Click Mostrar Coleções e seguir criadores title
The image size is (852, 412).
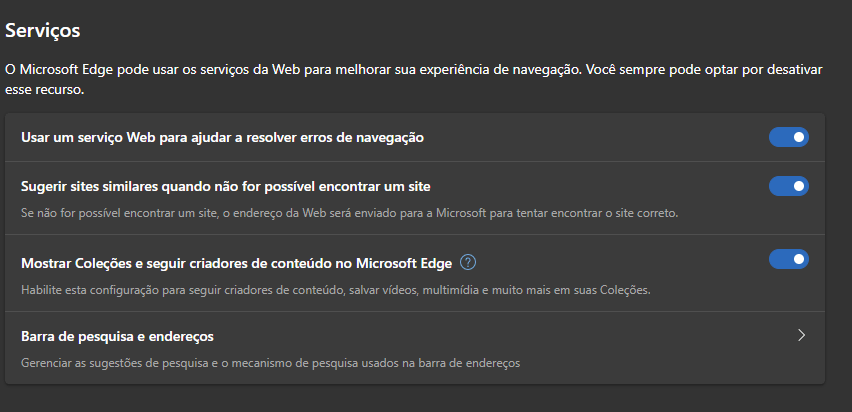(x=236, y=264)
